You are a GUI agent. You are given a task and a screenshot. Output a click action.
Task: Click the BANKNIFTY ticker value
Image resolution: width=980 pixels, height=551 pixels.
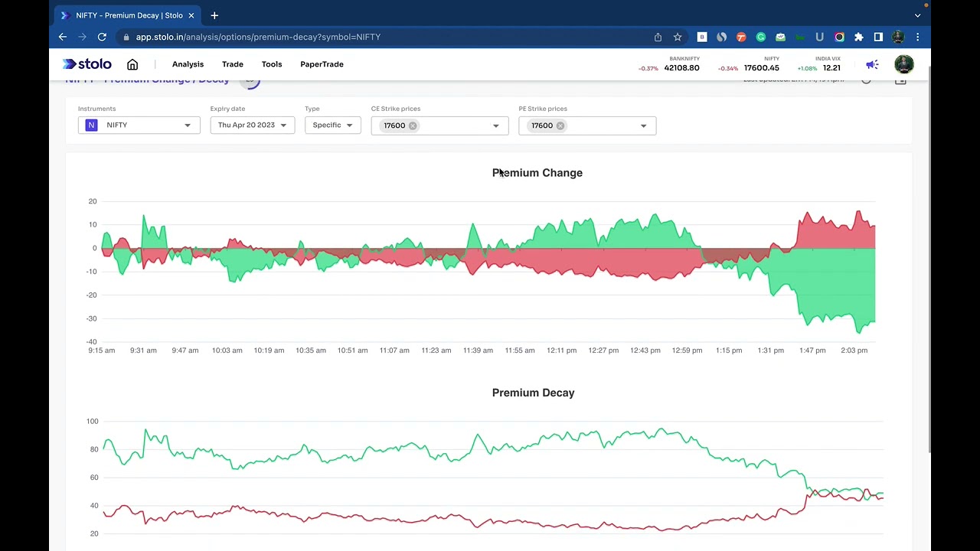681,68
